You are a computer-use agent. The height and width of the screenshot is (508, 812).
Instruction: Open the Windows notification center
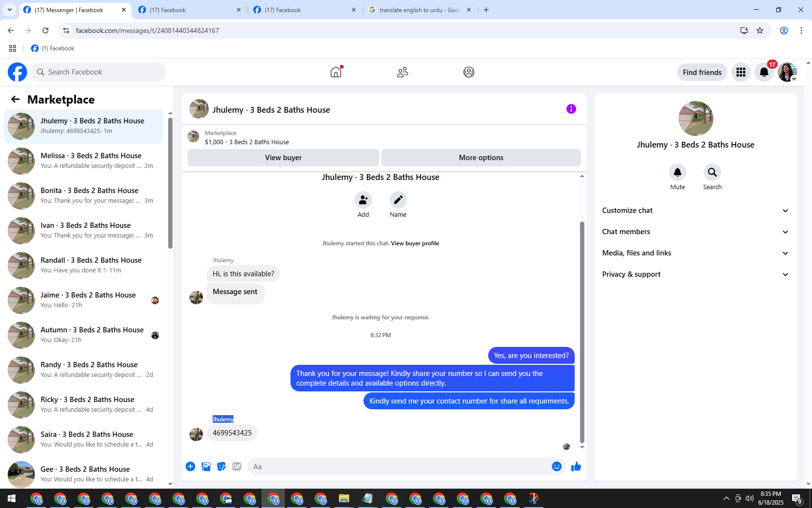tap(797, 498)
